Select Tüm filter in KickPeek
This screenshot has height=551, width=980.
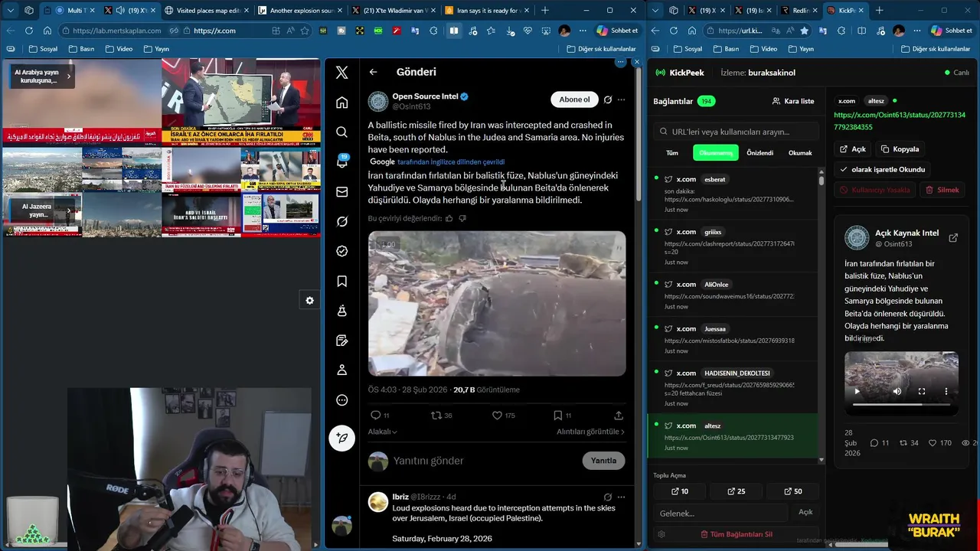pos(671,153)
